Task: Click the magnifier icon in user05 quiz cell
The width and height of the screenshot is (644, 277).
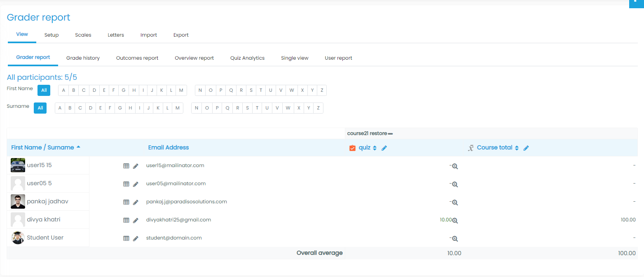Action: point(455,184)
